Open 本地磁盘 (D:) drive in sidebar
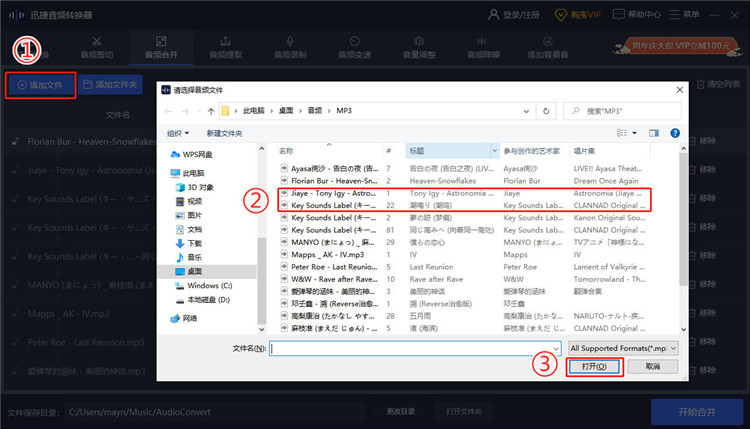The width and height of the screenshot is (750, 429). tap(202, 300)
